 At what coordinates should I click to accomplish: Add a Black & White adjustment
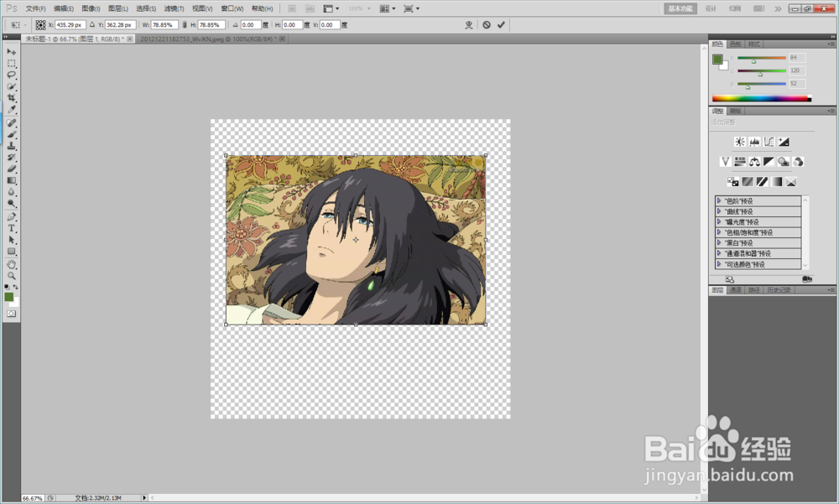(x=769, y=162)
